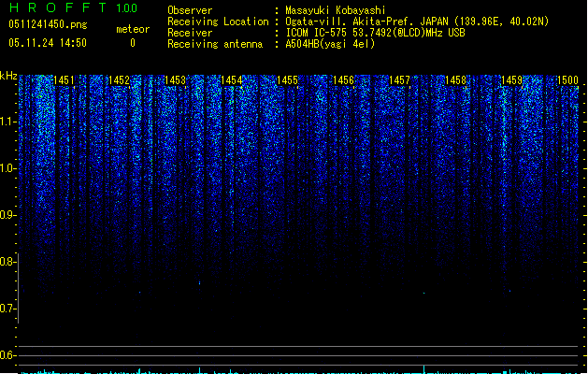Click the Receiving antenna label
The width and height of the screenshot is (588, 374).
(215, 44)
